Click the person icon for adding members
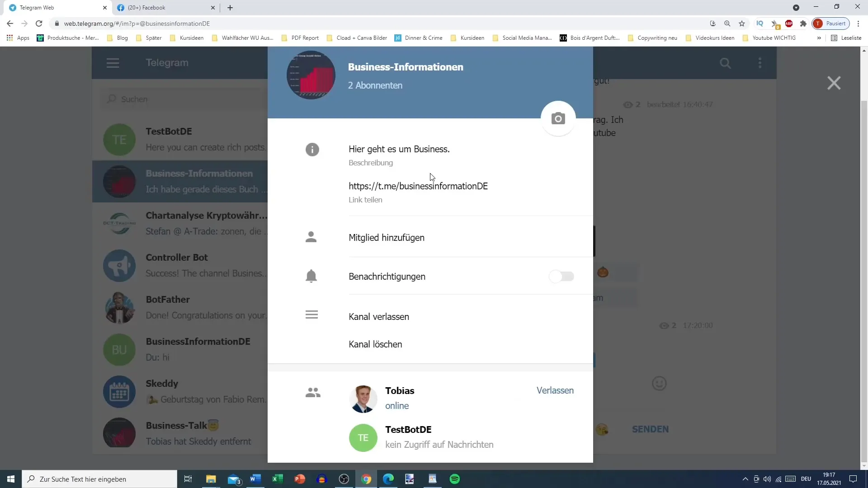Viewport: 868px width, 488px height. 311,237
